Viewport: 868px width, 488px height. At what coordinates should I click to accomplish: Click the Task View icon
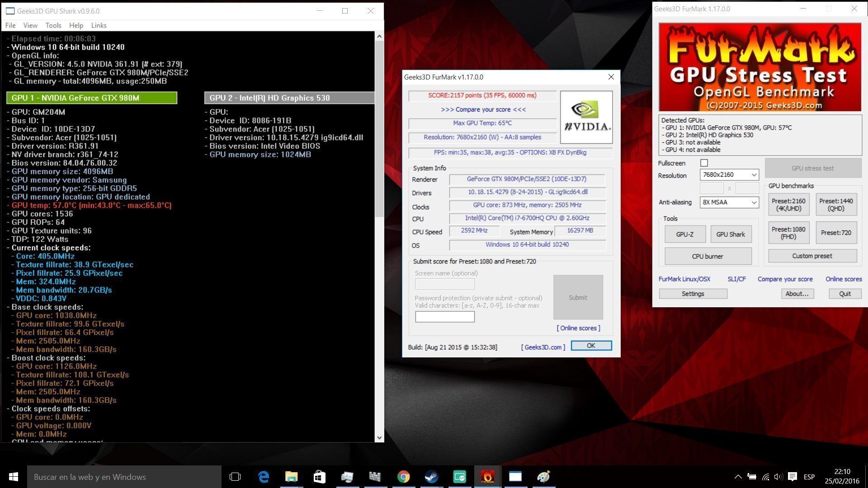pyautogui.click(x=235, y=477)
